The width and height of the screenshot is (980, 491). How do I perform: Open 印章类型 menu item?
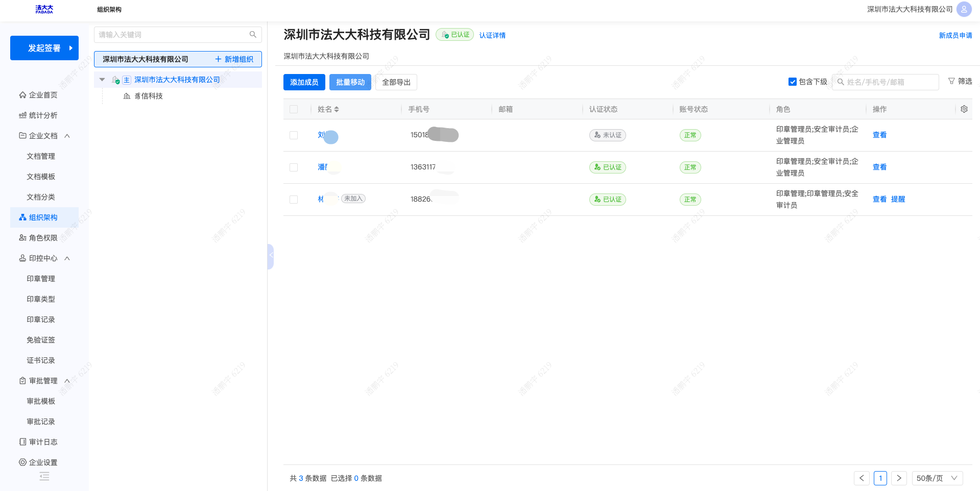click(x=41, y=299)
